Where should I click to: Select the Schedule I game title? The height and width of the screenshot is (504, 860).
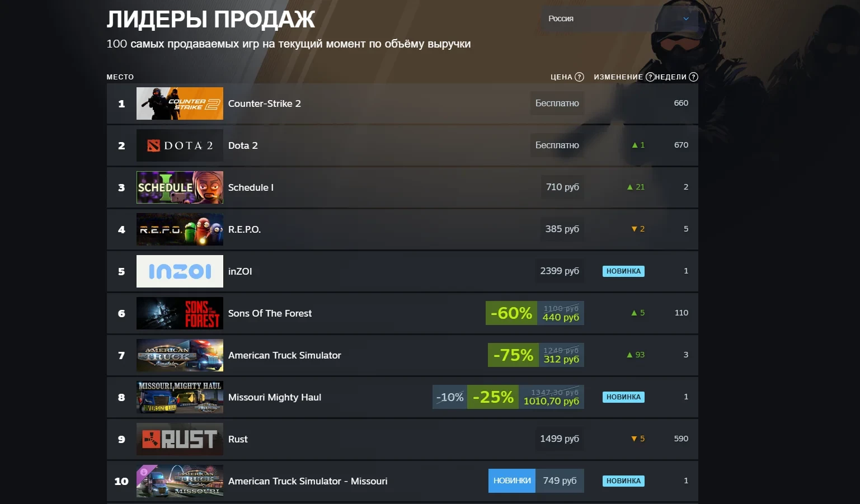[251, 187]
